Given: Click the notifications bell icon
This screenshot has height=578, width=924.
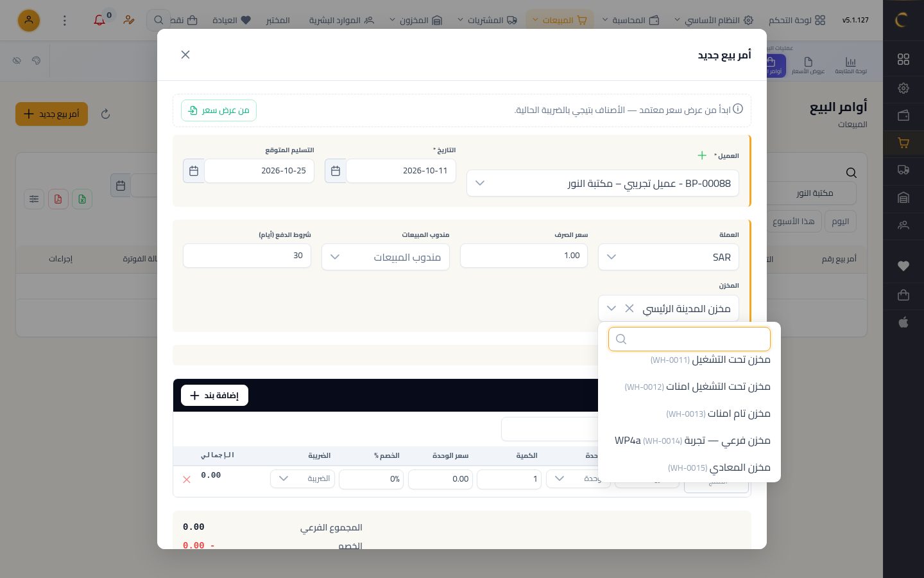Looking at the screenshot, I should tap(99, 20).
